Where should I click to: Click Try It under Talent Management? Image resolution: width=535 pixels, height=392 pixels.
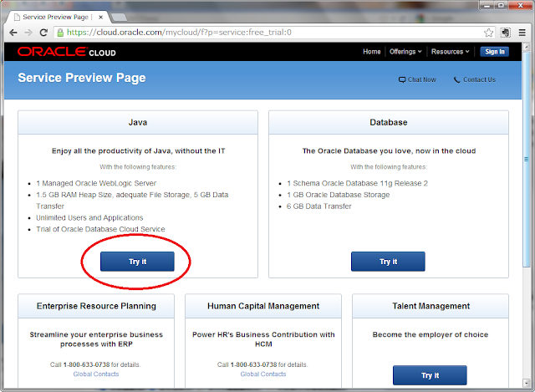(x=430, y=375)
